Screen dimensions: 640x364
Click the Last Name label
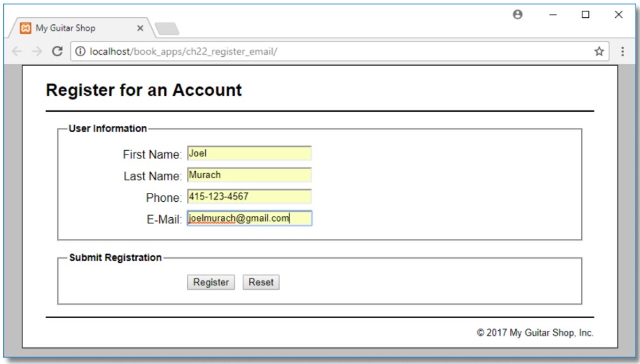153,176
